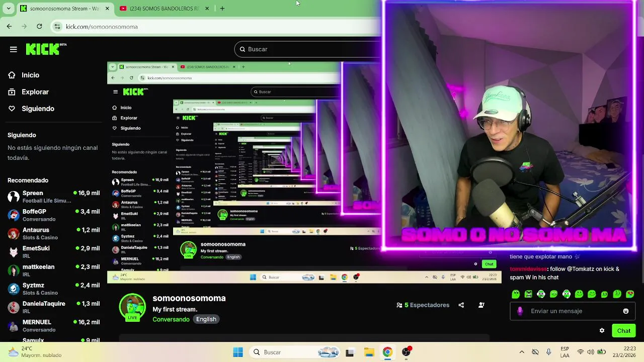Open recommended channel mattkeelan
Viewport: 644px width, 362px height.
53,270
